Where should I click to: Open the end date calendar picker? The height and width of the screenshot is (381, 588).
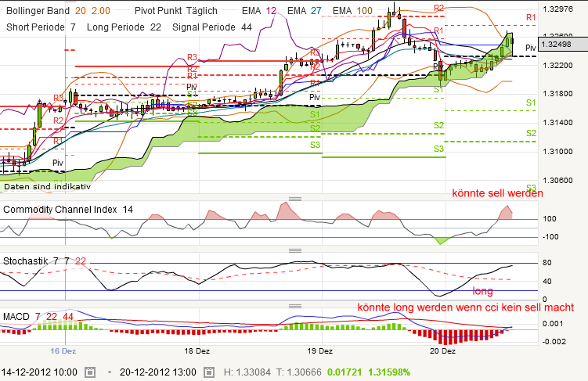click(x=209, y=371)
